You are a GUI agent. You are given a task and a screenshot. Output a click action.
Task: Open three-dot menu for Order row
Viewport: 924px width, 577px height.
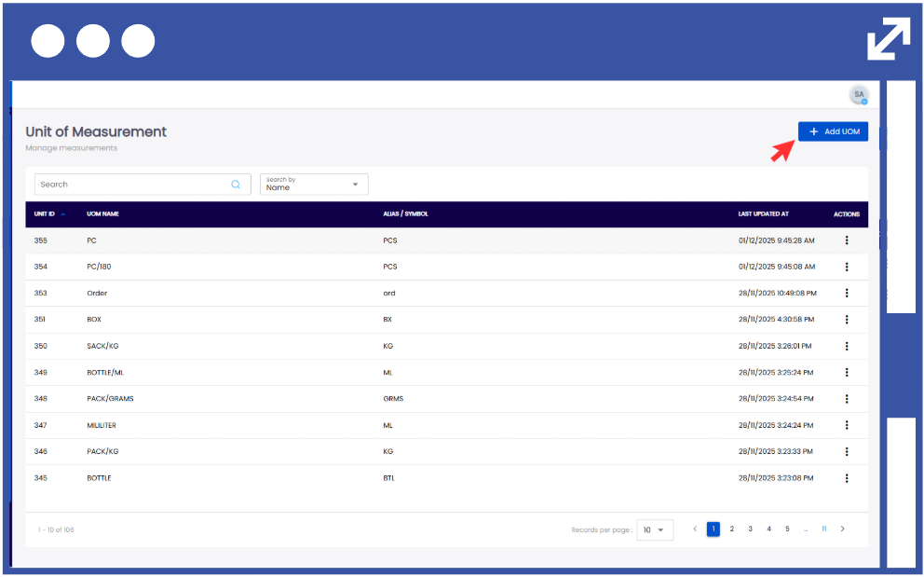pyautogui.click(x=846, y=293)
